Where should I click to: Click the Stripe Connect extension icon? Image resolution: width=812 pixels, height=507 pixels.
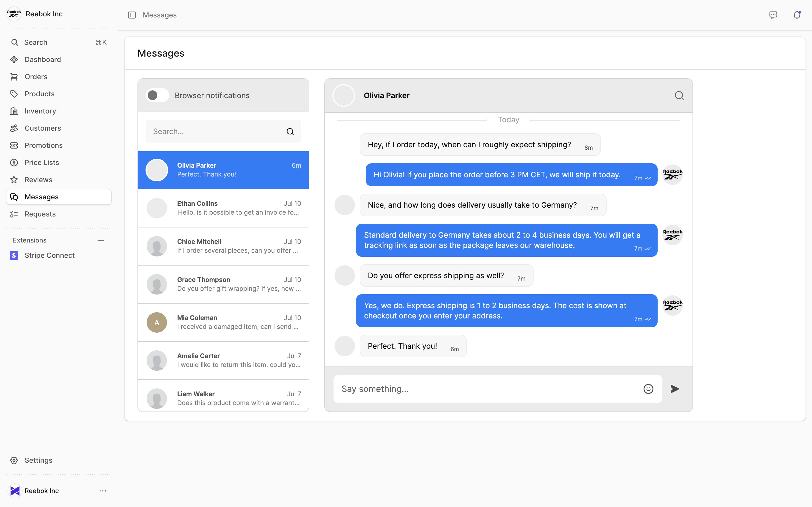pyautogui.click(x=14, y=255)
